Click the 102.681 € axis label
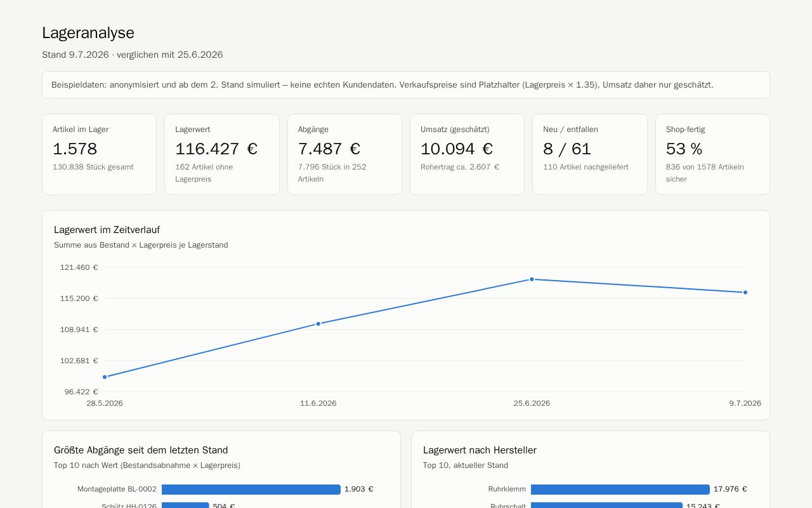812x508 pixels. click(79, 361)
